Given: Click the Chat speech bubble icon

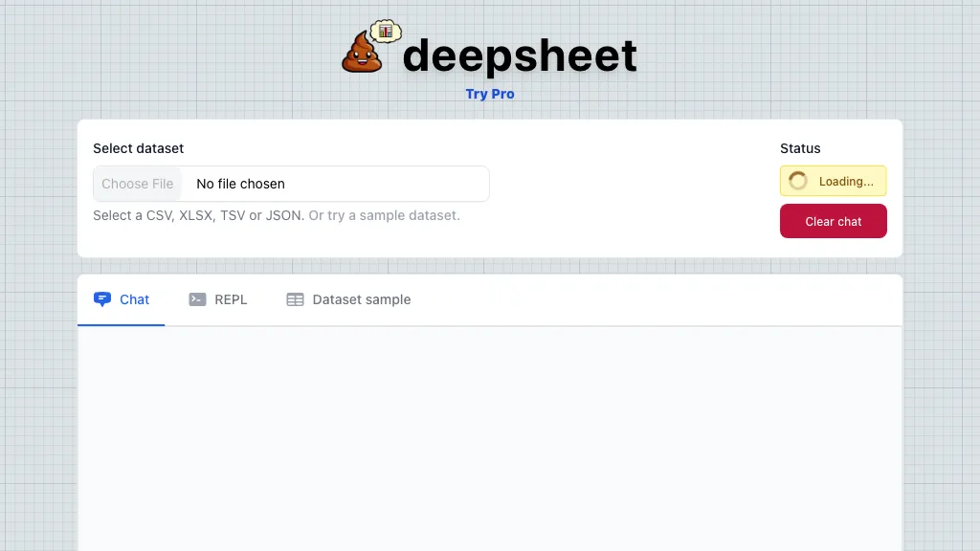Looking at the screenshot, I should 103,298.
